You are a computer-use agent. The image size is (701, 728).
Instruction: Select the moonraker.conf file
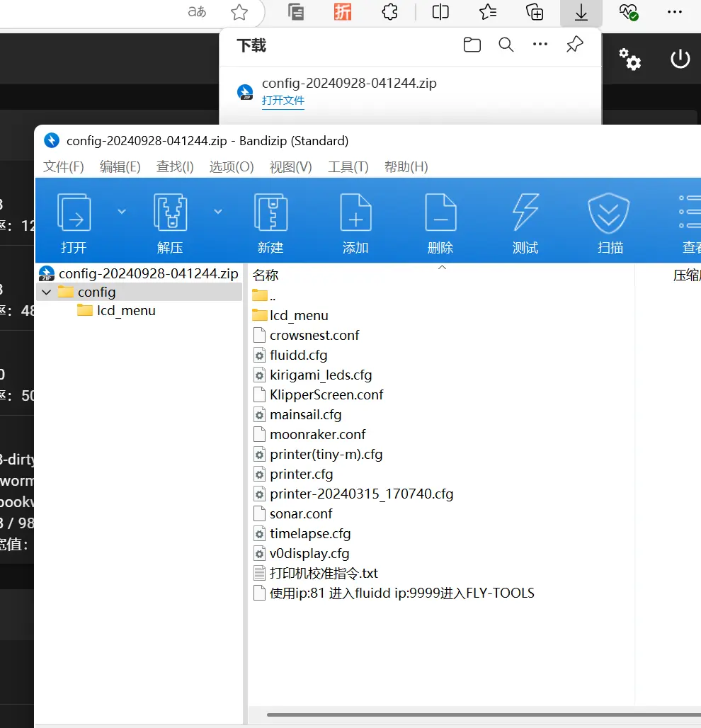pos(309,435)
